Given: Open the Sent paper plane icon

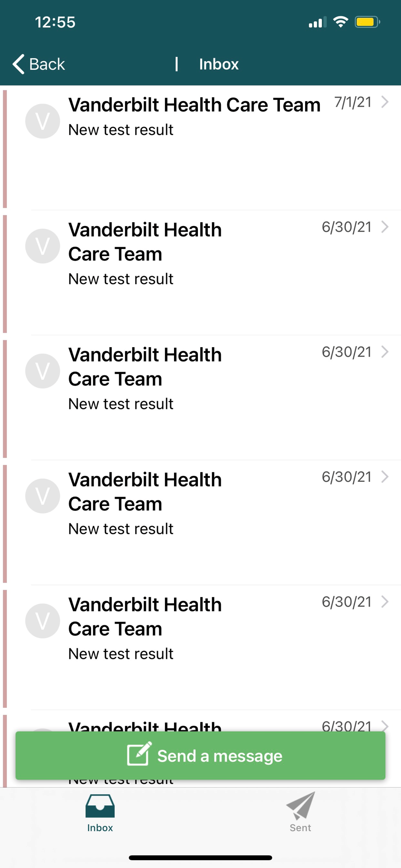Looking at the screenshot, I should pos(301,806).
